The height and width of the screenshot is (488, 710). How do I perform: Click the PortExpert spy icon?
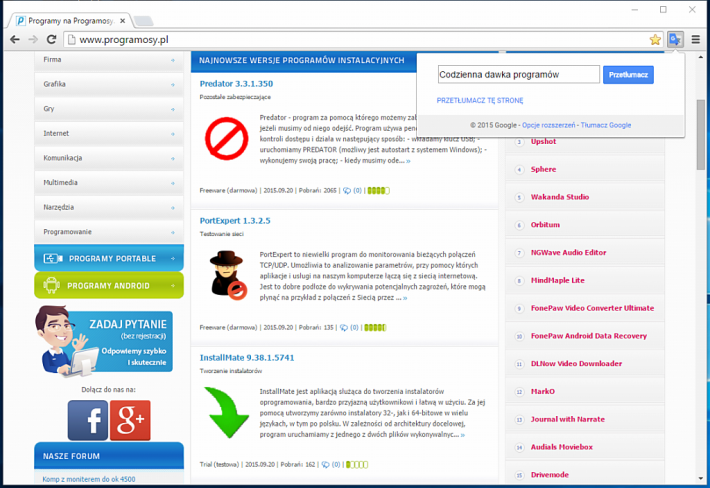(228, 275)
